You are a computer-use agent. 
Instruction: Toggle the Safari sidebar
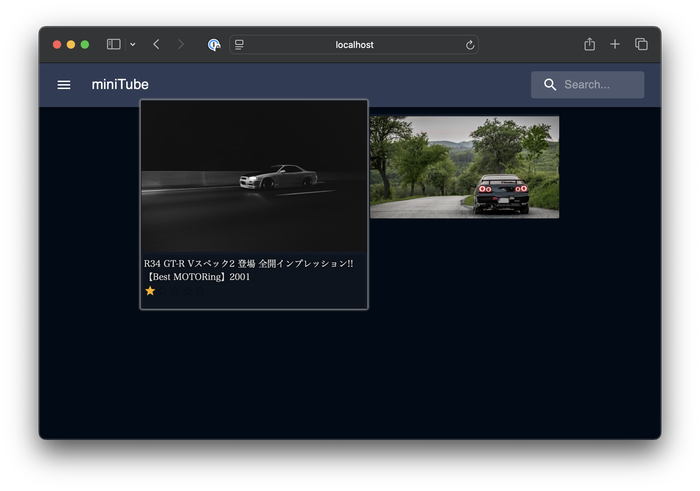pyautogui.click(x=114, y=45)
